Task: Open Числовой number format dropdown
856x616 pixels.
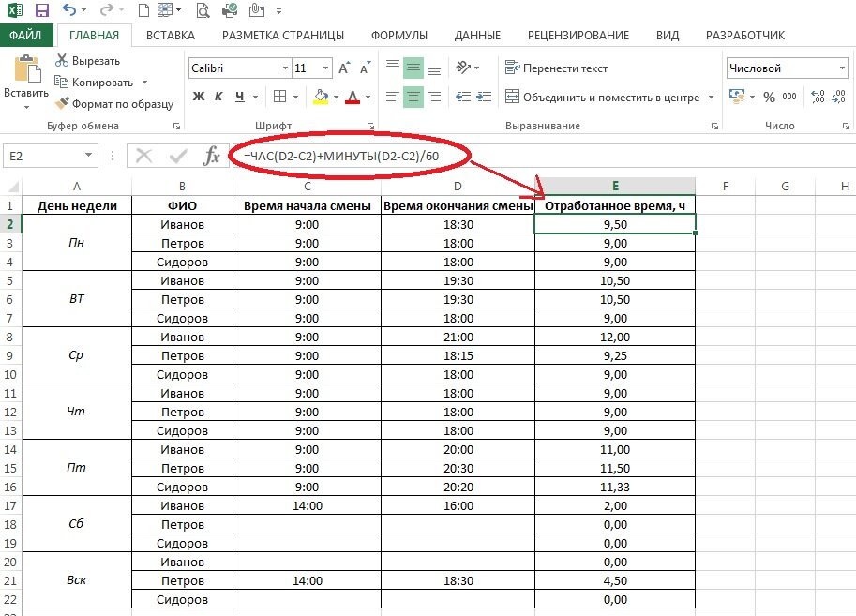Action: click(x=842, y=68)
